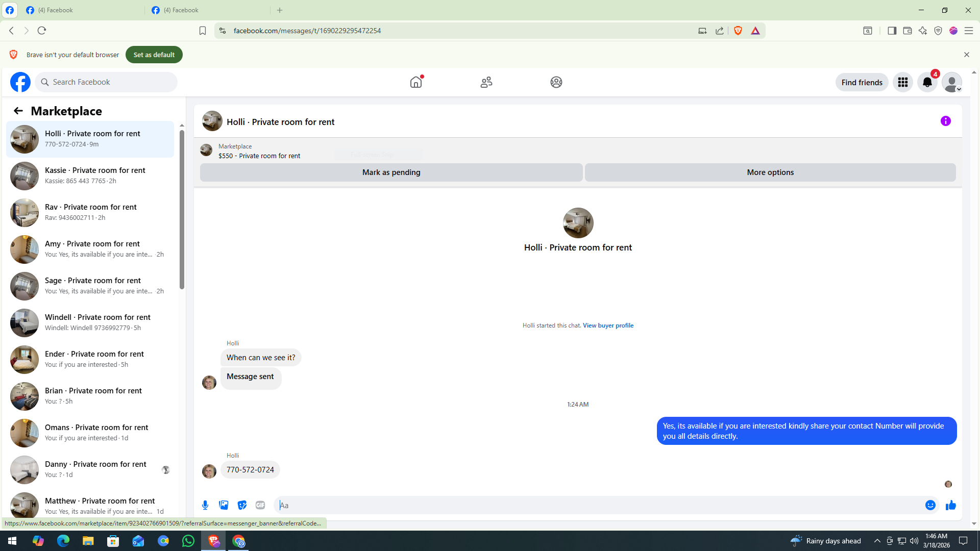Go back to the previous page
Image resolution: width=980 pixels, height=551 pixels.
coord(11,31)
